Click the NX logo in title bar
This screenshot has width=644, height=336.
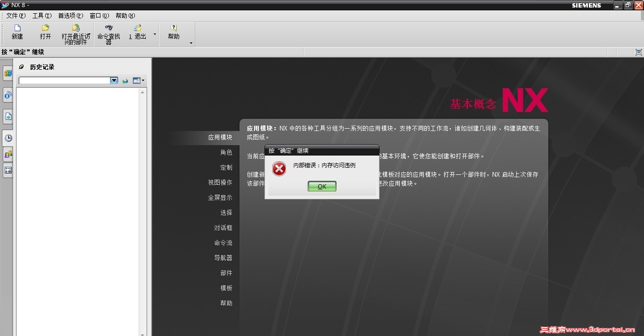tap(5, 5)
